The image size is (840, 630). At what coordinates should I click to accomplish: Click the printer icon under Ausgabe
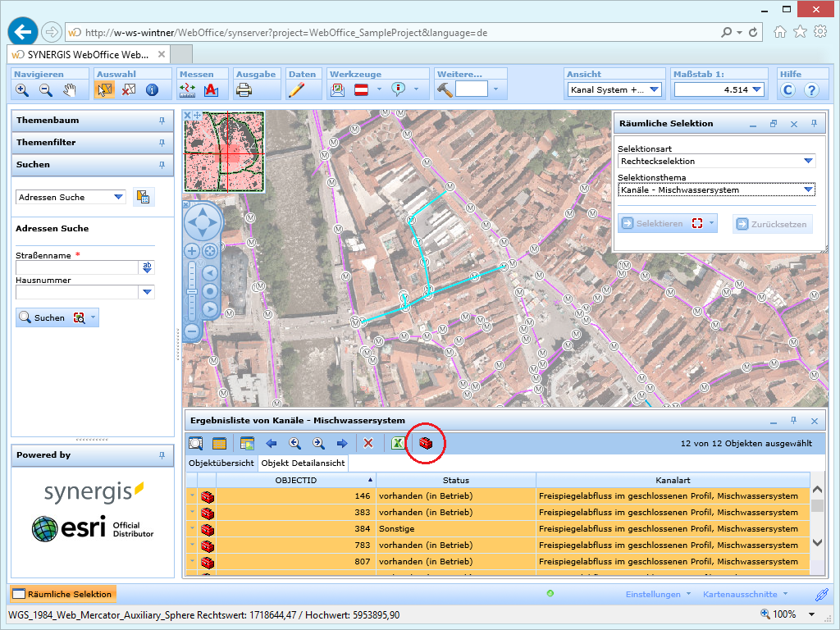[244, 90]
